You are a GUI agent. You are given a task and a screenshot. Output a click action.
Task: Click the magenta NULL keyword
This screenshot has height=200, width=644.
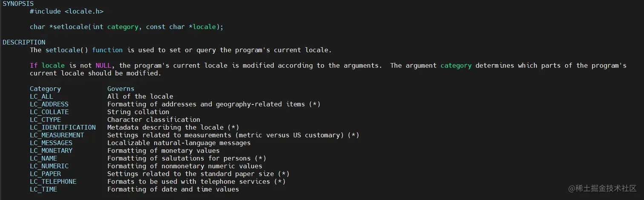coord(103,66)
